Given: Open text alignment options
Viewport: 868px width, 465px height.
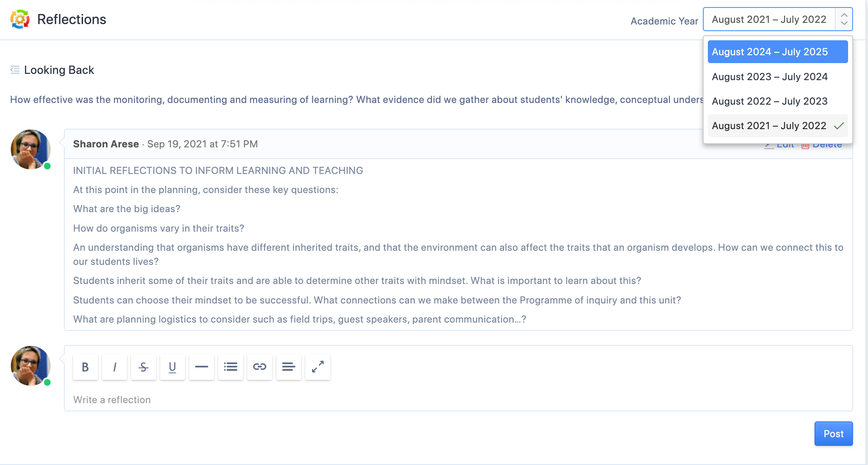Looking at the screenshot, I should (x=288, y=367).
